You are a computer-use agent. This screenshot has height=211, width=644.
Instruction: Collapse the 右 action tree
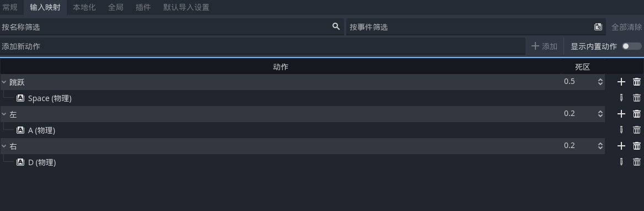(4, 146)
